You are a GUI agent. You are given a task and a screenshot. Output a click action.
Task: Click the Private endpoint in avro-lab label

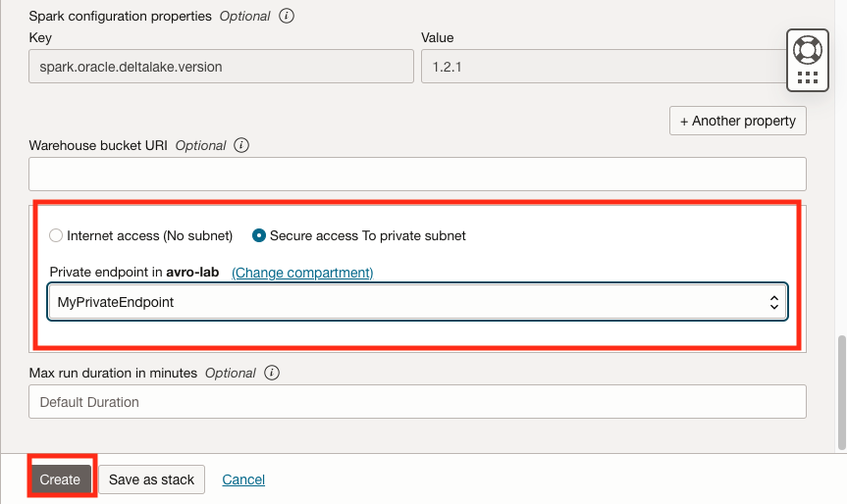point(133,272)
